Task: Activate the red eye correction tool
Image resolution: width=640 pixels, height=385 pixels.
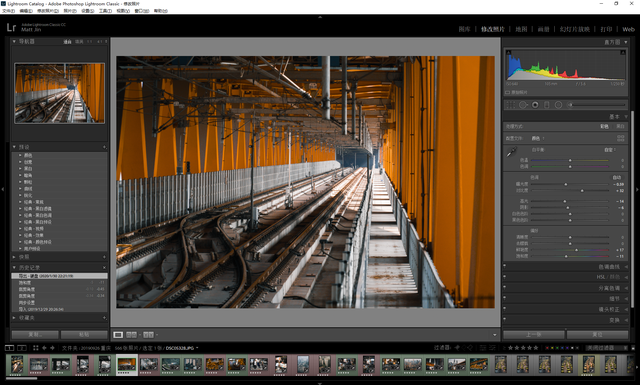Action: coord(535,105)
